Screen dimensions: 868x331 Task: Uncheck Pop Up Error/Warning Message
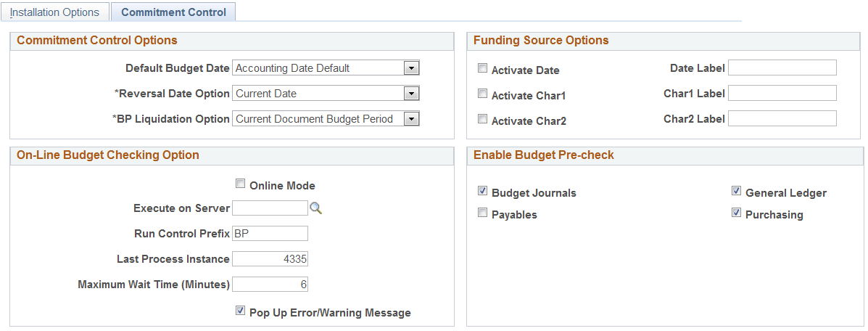pos(241,311)
